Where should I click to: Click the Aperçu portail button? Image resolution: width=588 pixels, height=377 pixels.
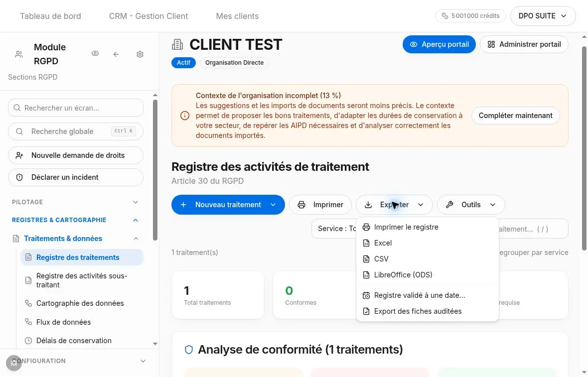pyautogui.click(x=439, y=44)
